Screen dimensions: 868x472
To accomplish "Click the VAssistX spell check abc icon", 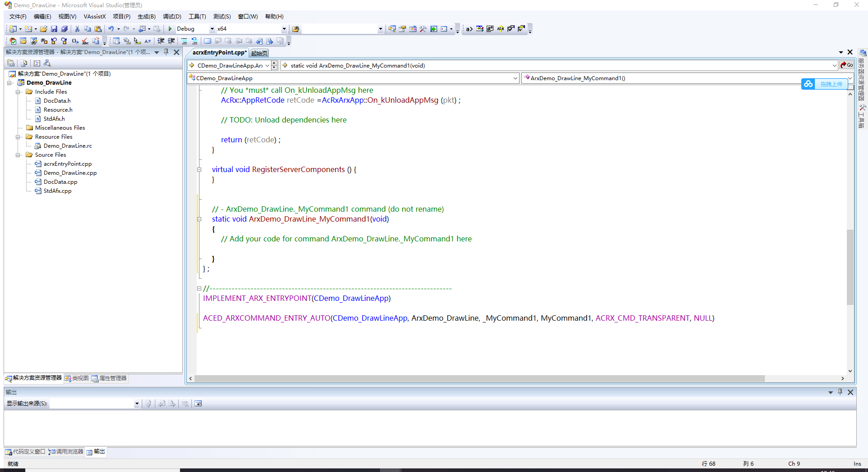I will [86, 41].
